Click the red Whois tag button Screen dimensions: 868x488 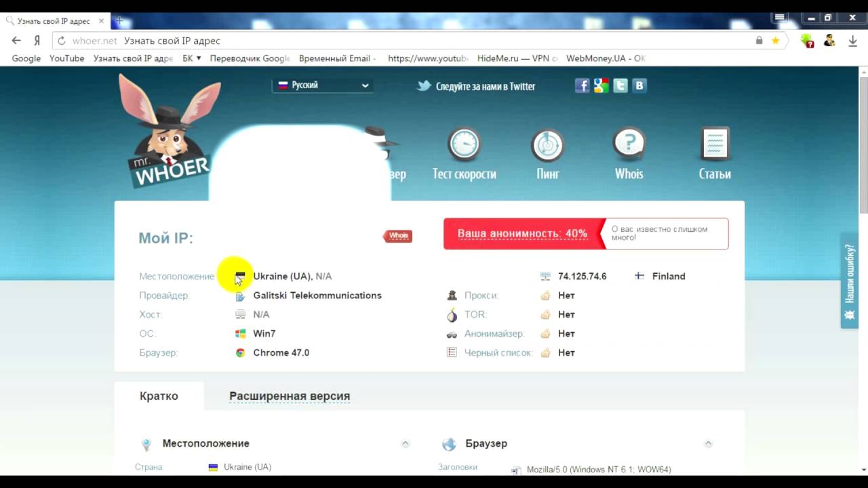[x=397, y=236]
